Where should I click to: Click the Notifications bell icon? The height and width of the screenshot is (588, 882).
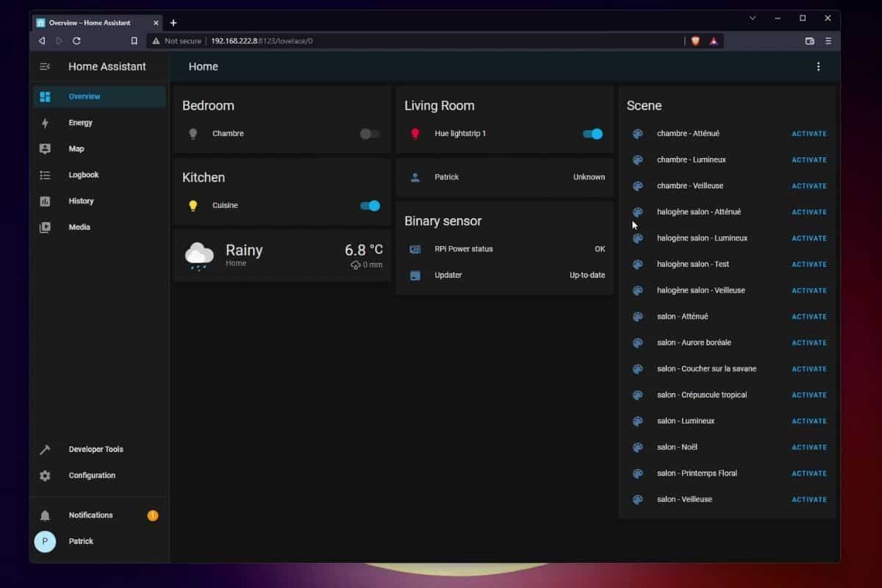pos(45,515)
